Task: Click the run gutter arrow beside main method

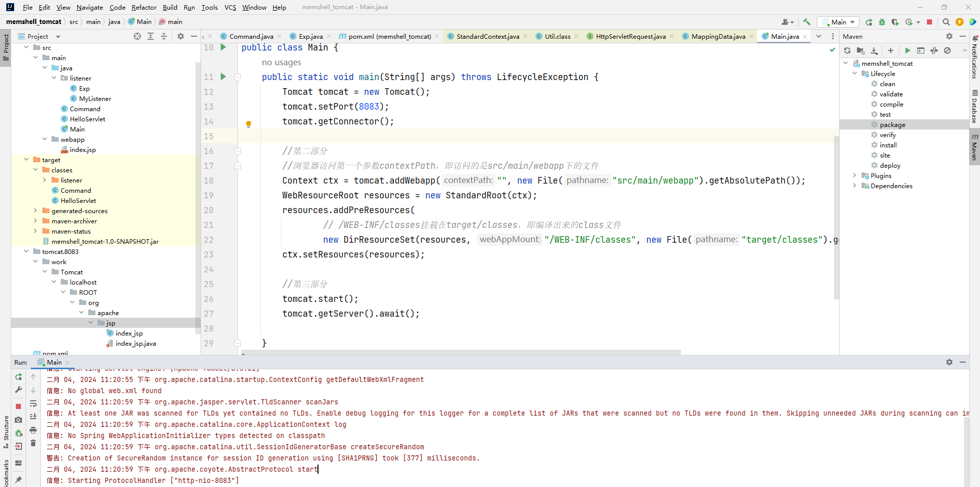Action: [223, 76]
